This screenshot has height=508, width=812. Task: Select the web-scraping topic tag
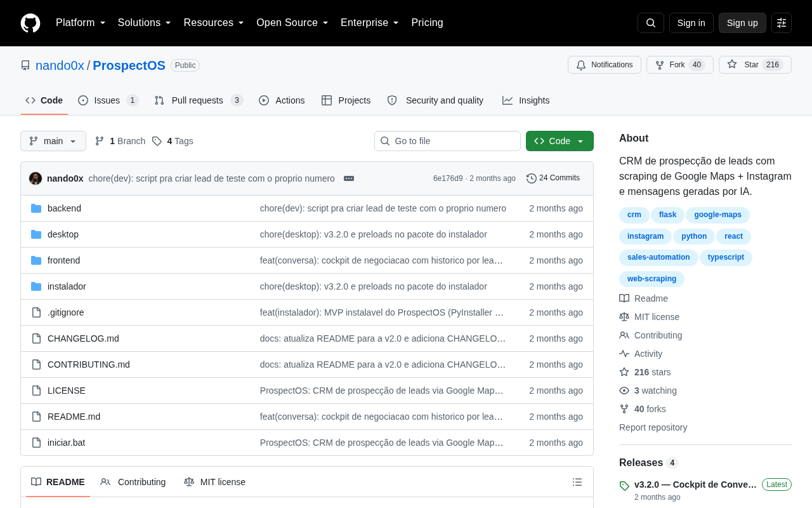pyautogui.click(x=652, y=279)
